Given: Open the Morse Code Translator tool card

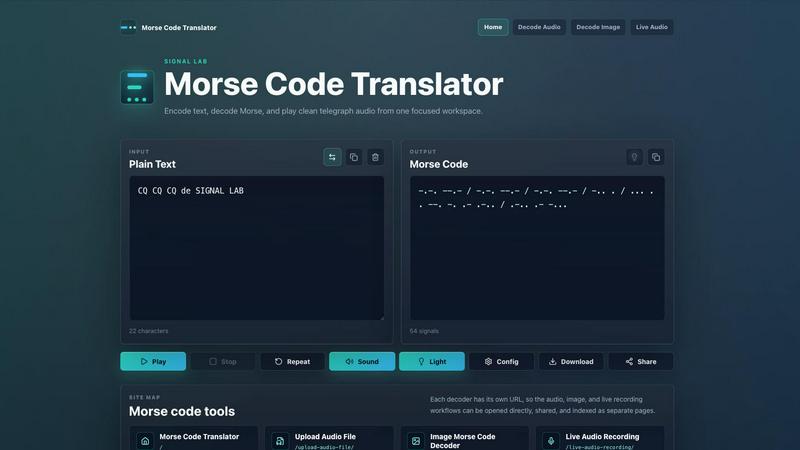Looking at the screenshot, I should pyautogui.click(x=193, y=439).
